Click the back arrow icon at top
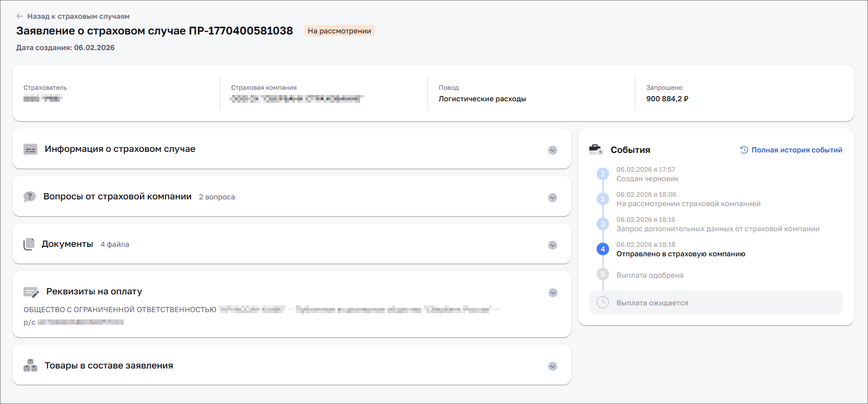Viewport: 868px width, 404px height. pyautogui.click(x=20, y=16)
